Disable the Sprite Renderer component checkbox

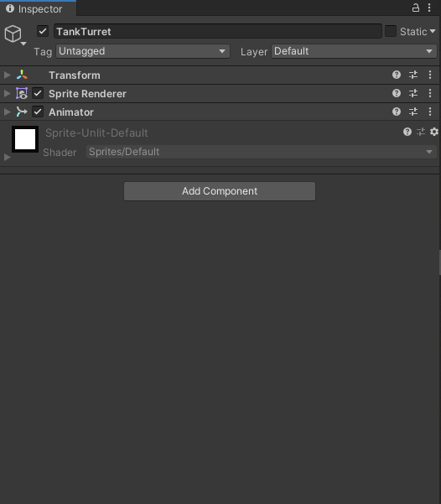38,94
